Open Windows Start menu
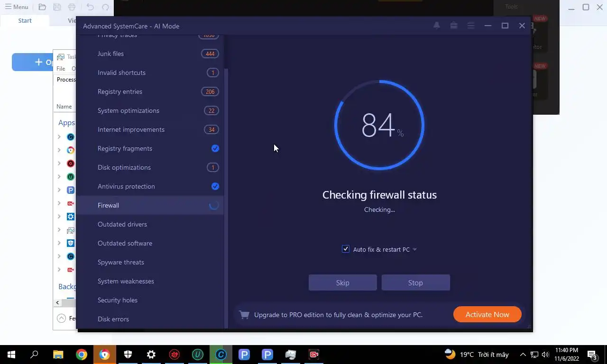The width and height of the screenshot is (607, 364). pos(11,355)
